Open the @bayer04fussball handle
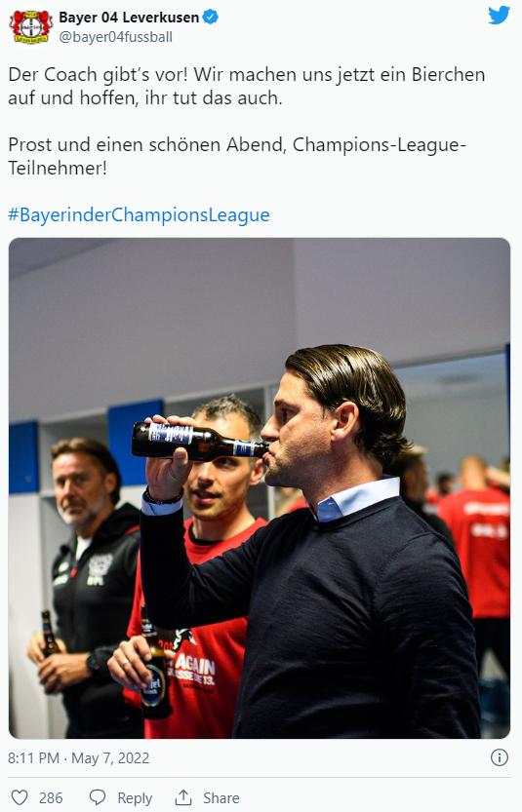Screen dimensions: 522x812 (115, 37)
